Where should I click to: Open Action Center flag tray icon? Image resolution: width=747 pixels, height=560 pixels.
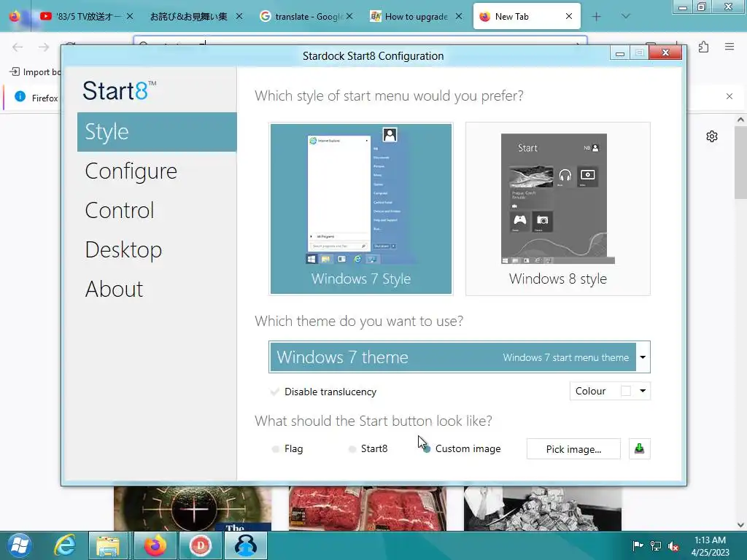638,545
